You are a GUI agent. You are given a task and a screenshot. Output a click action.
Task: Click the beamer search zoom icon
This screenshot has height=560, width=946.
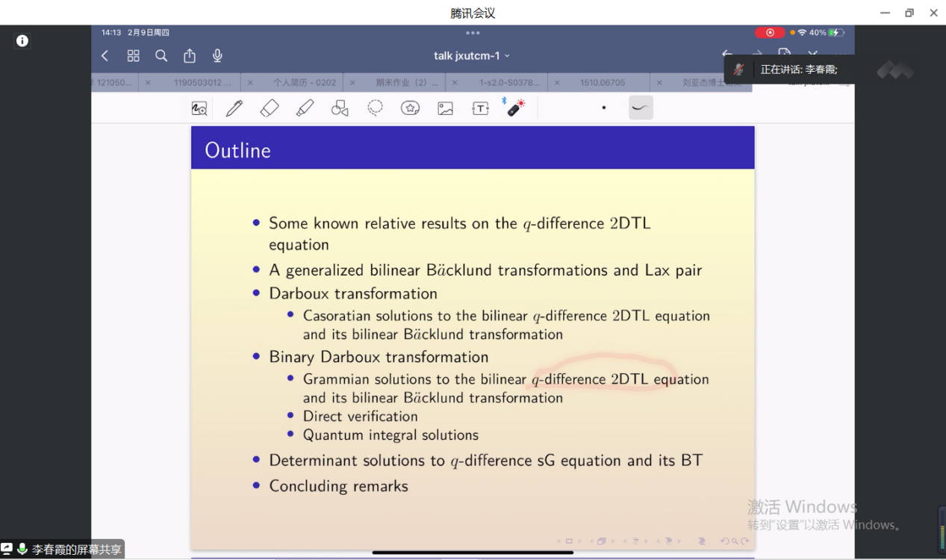point(735,541)
